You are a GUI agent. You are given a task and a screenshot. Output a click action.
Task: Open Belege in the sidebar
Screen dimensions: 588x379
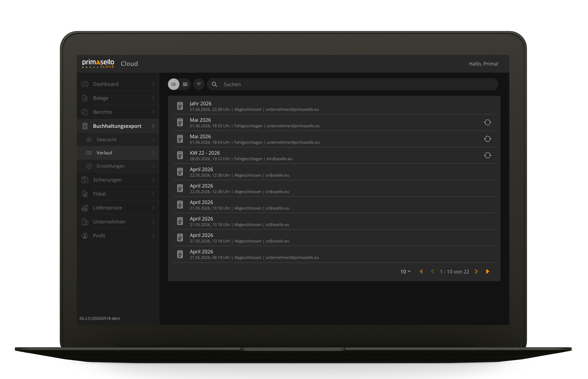pyautogui.click(x=118, y=98)
